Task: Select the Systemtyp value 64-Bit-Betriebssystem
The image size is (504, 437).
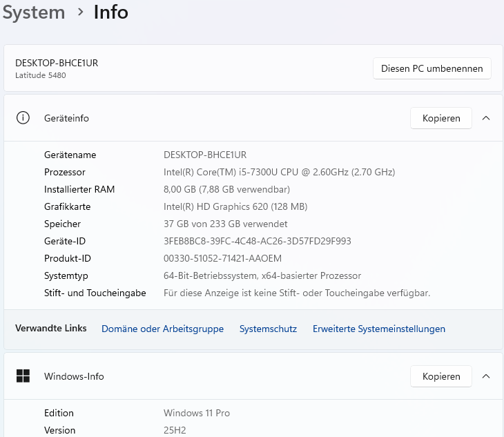Action: pyautogui.click(x=262, y=275)
